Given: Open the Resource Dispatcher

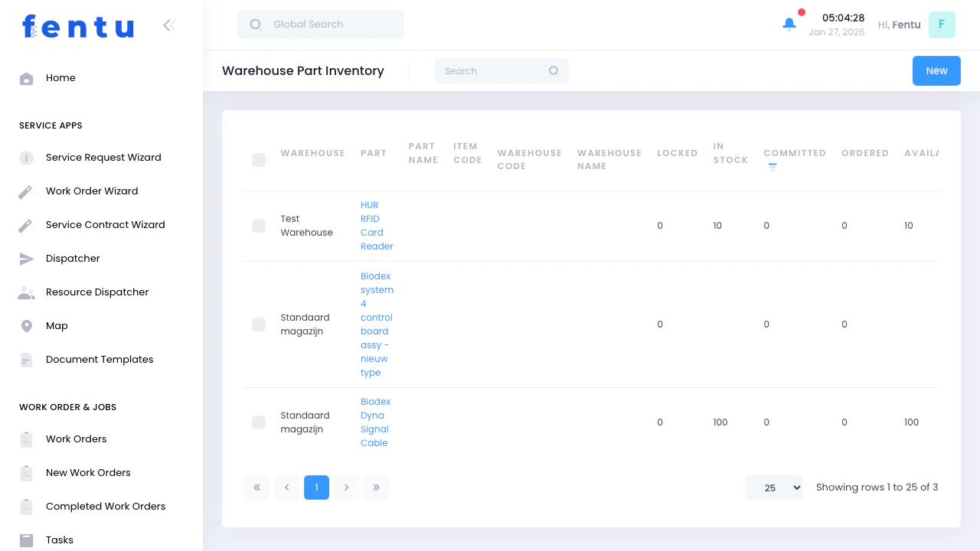Looking at the screenshot, I should 97,292.
